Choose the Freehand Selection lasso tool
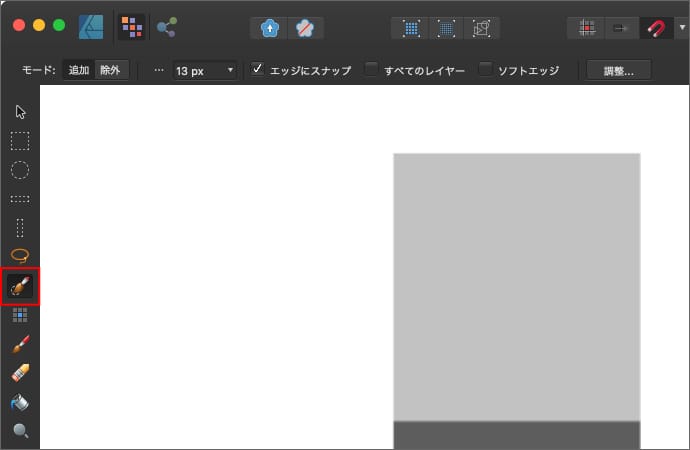This screenshot has width=690, height=450. 20,255
